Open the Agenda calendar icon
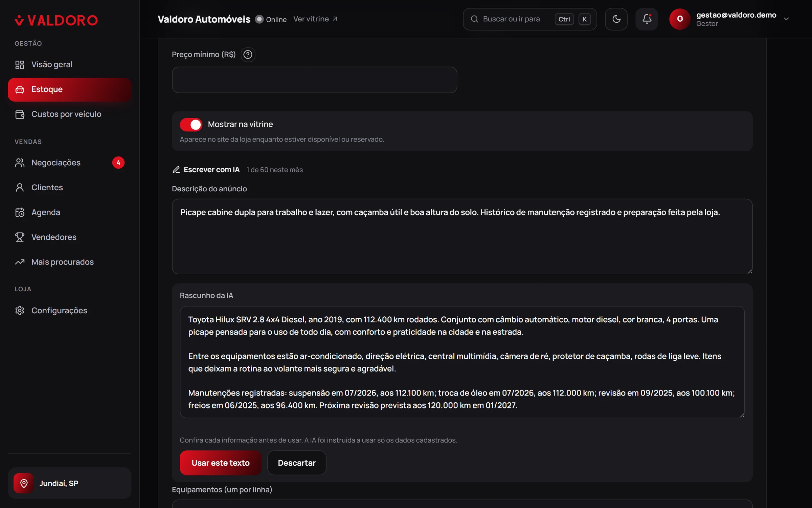Screen dimensions: 812x508 20,212
